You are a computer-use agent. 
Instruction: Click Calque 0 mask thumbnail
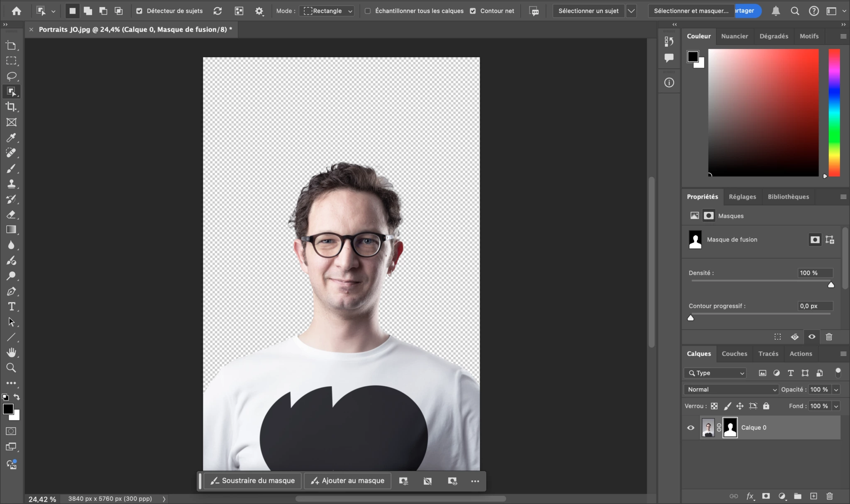(x=730, y=428)
